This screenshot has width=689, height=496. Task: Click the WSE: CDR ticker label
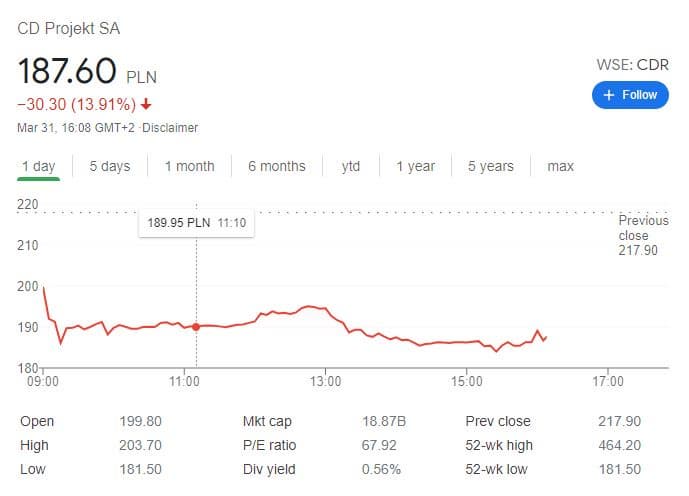click(632, 65)
